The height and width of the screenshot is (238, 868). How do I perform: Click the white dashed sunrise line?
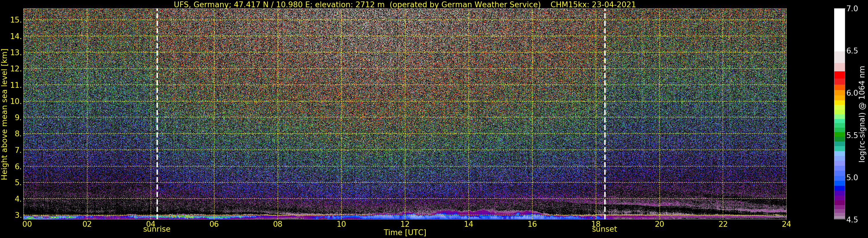(157, 114)
